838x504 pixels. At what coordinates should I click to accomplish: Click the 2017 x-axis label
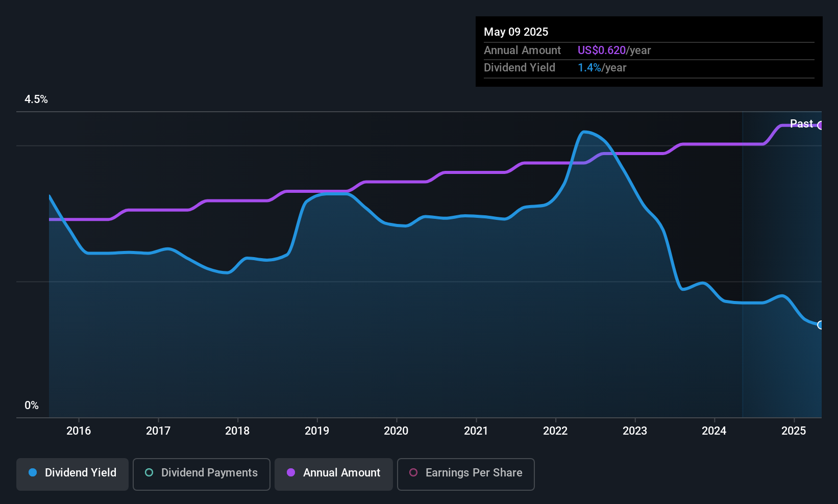(158, 431)
